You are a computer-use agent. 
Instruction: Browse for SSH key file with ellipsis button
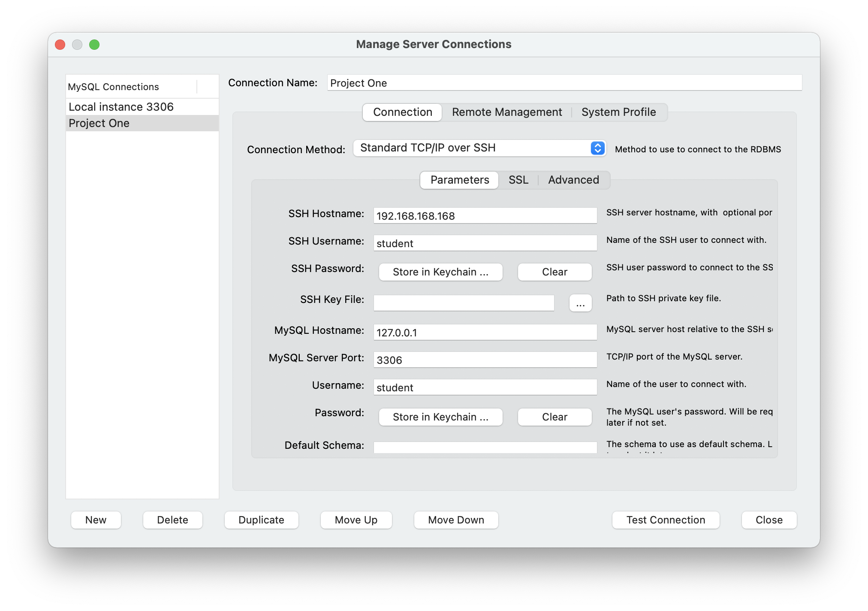[x=580, y=303]
